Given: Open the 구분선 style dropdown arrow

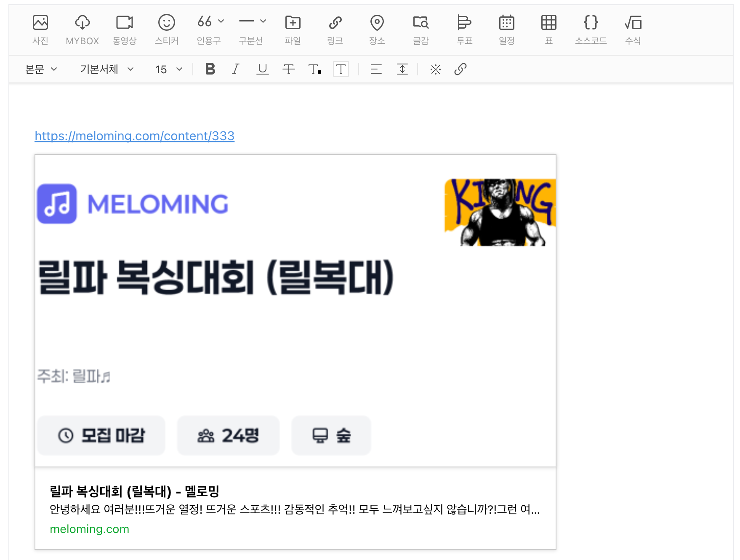Looking at the screenshot, I should click(263, 21).
